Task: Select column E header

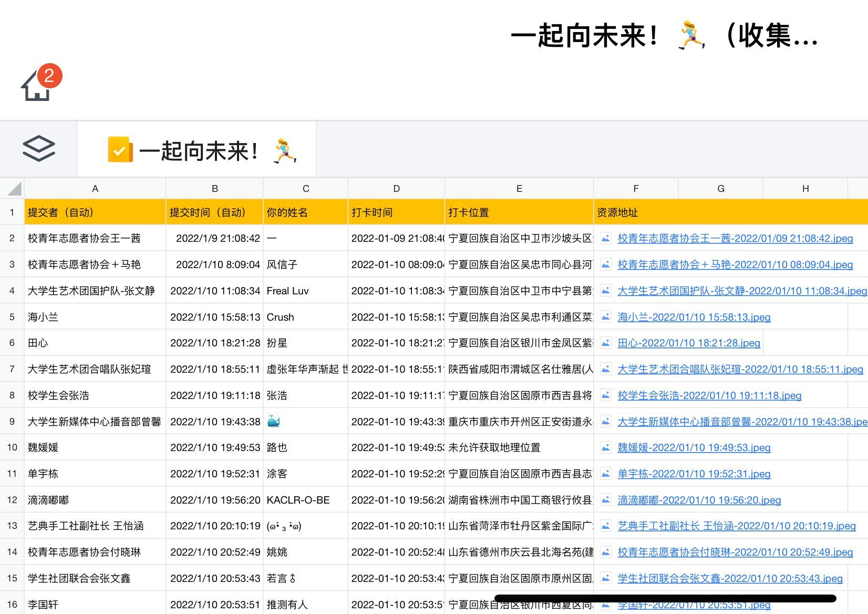Action: click(519, 189)
